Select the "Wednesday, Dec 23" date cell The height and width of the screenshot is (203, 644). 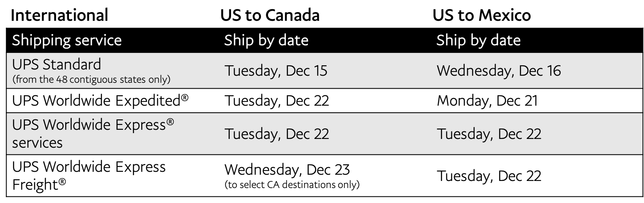pos(287,170)
